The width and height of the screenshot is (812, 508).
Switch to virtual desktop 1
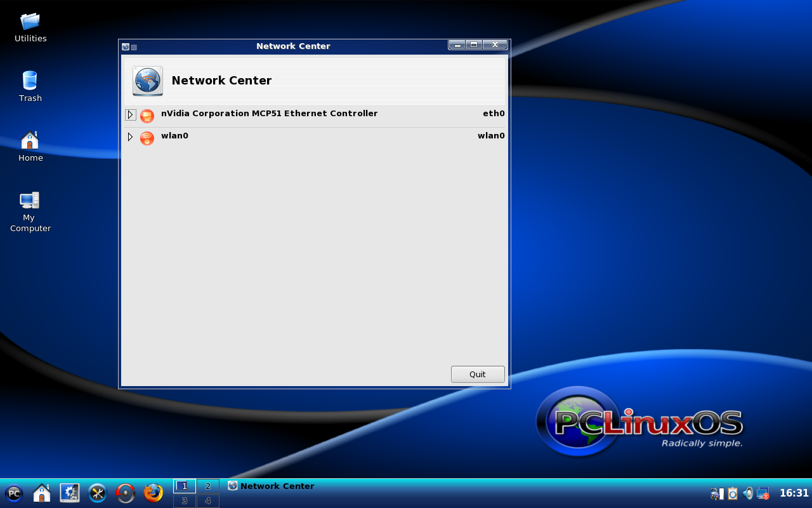185,486
